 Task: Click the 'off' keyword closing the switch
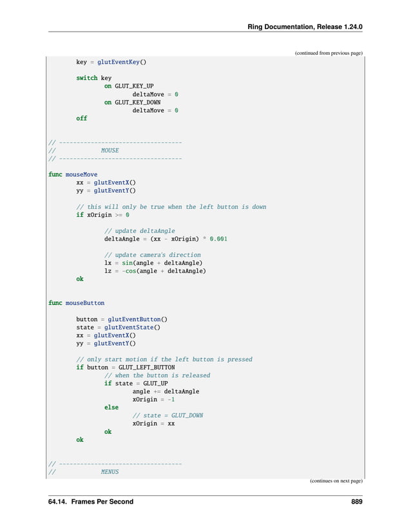tap(82, 119)
